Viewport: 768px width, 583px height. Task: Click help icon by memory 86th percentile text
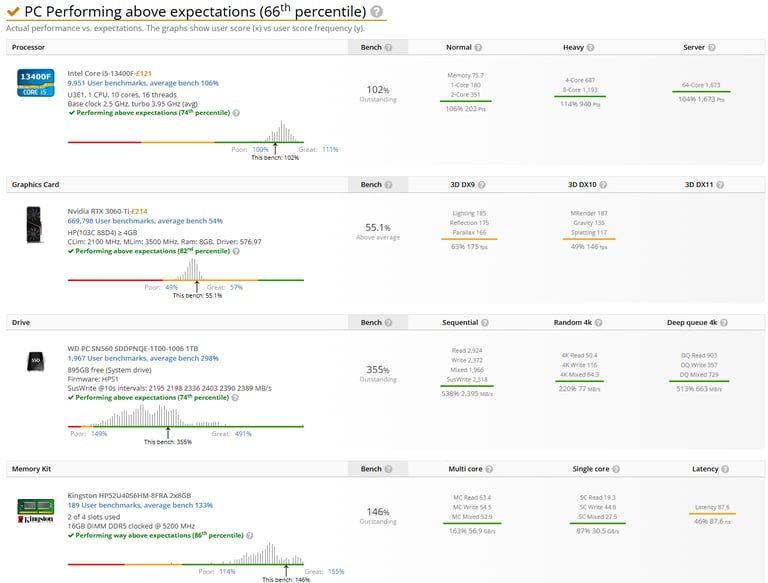point(250,535)
